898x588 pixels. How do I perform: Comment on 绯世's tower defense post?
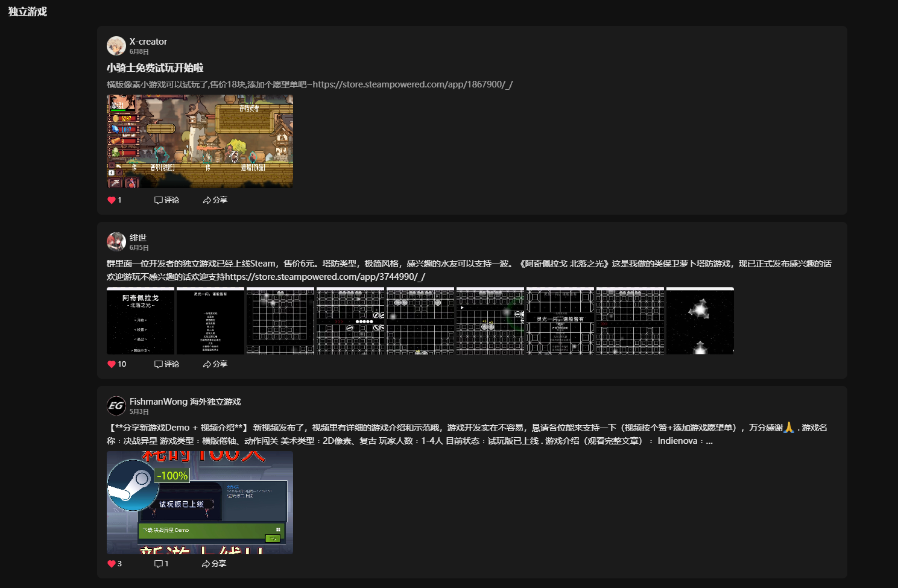pyautogui.click(x=166, y=364)
